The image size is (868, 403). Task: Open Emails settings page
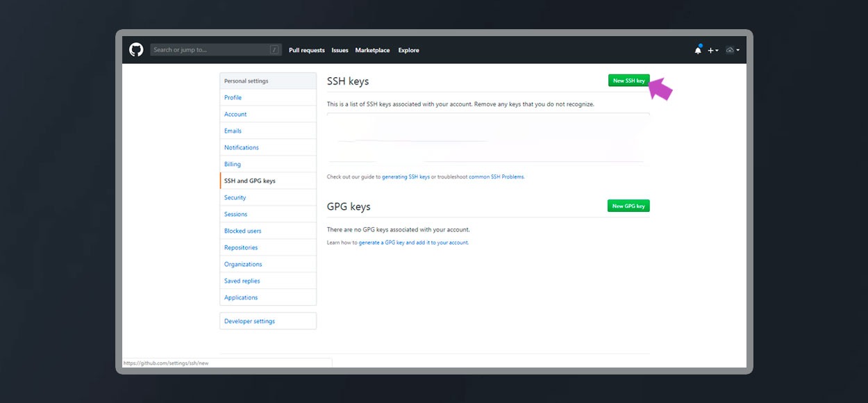click(268, 131)
